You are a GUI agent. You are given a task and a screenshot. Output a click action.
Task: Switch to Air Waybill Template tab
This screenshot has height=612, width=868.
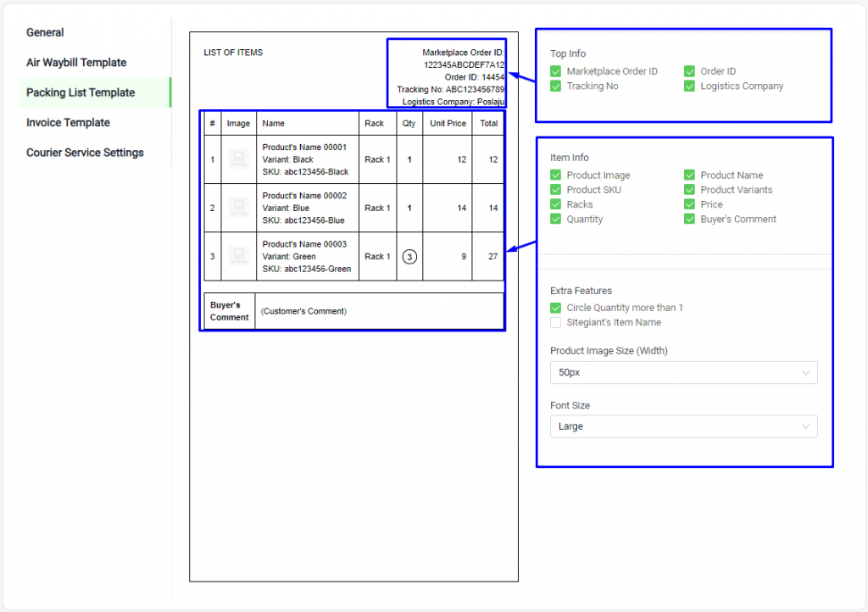click(76, 63)
